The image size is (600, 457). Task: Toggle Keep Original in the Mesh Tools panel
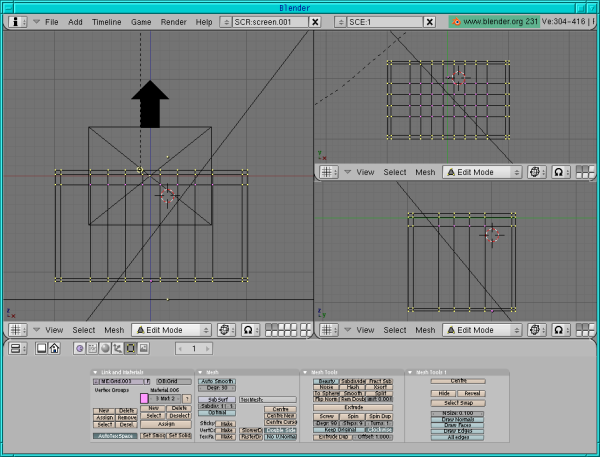[338, 430]
